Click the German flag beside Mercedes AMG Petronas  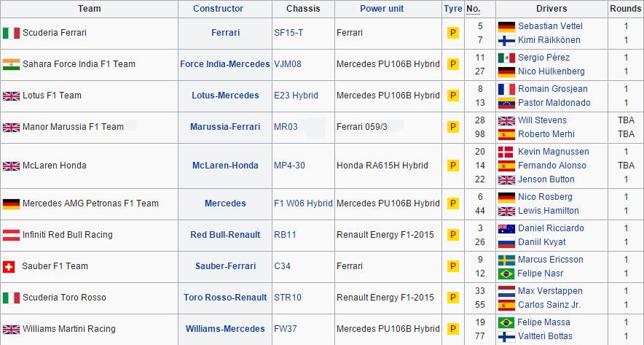pos(11,203)
